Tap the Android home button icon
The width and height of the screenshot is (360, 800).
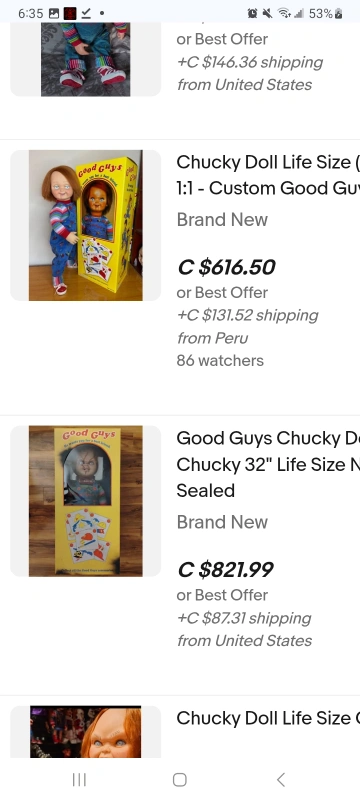(179, 779)
